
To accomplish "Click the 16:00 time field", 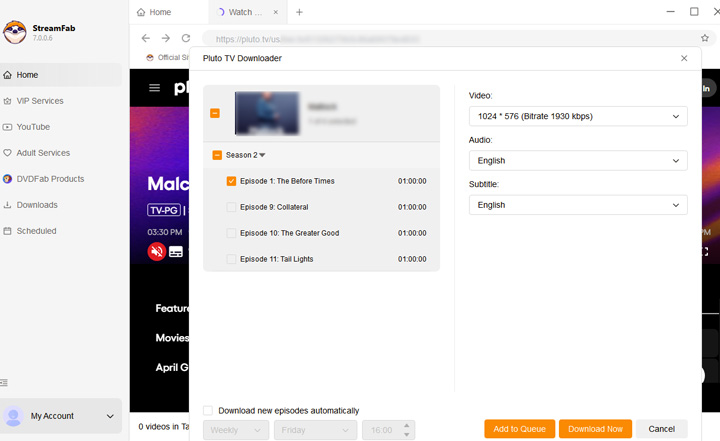I will coord(382,430).
